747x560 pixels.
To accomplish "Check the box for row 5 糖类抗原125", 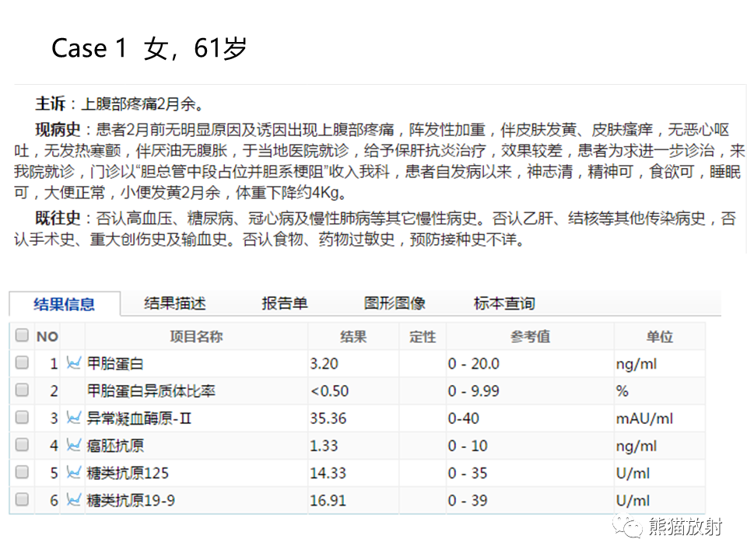I will (x=22, y=472).
